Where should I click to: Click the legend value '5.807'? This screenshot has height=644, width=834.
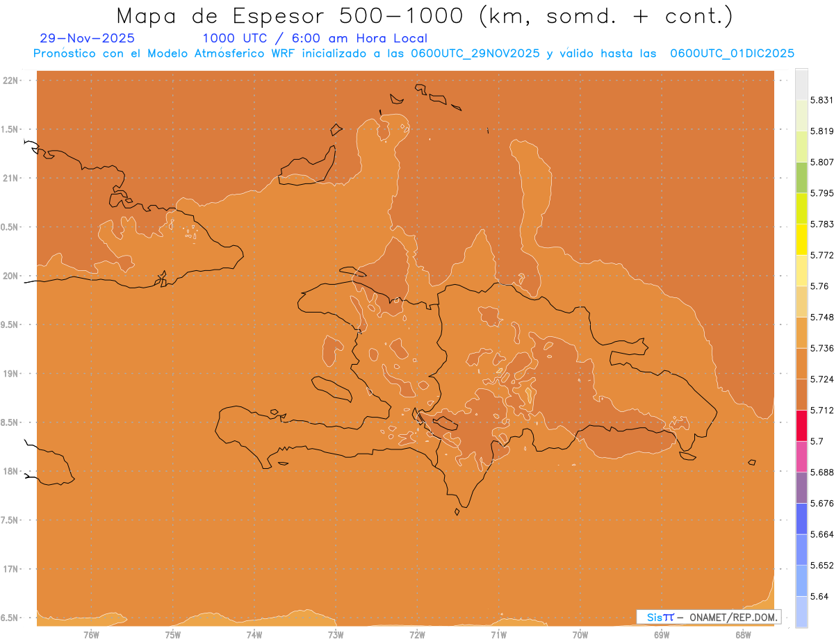[821, 162]
